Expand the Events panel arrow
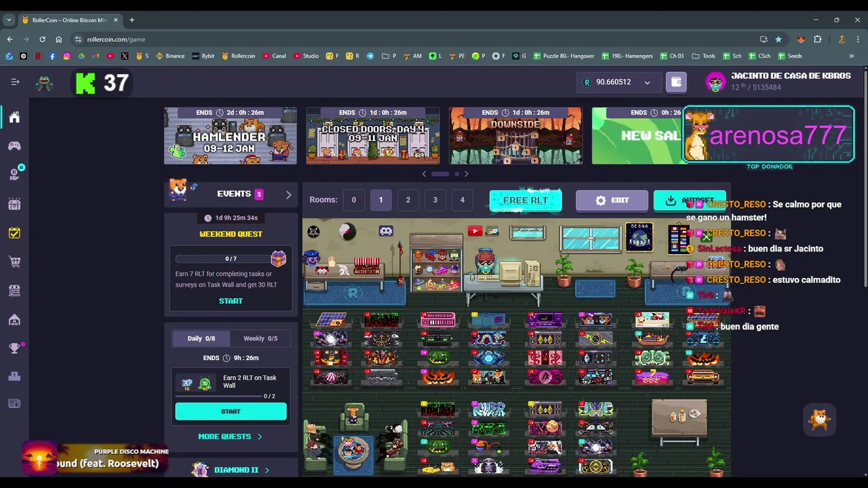Screen dimensions: 868x488 tap(288, 195)
